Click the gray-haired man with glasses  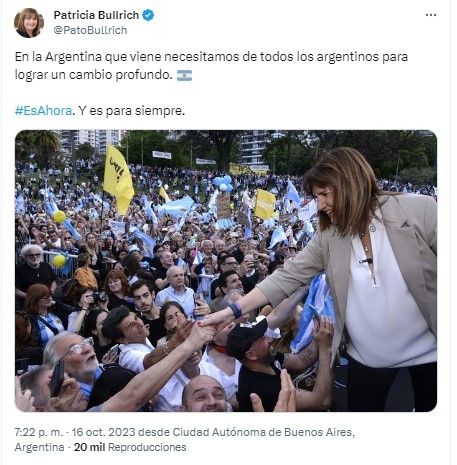point(78,358)
